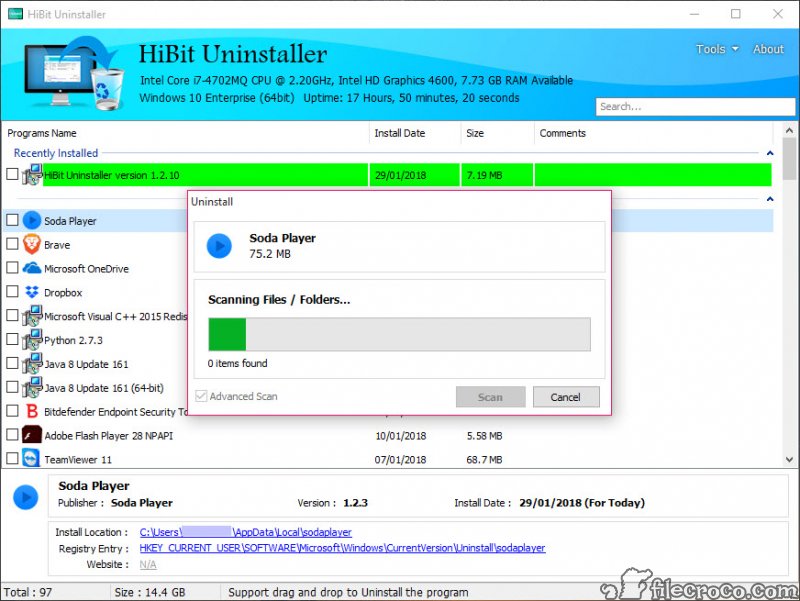The width and height of the screenshot is (800, 601).
Task: Check the Adobe Flash Player 28 NPAPI checkbox
Action: tap(12, 435)
